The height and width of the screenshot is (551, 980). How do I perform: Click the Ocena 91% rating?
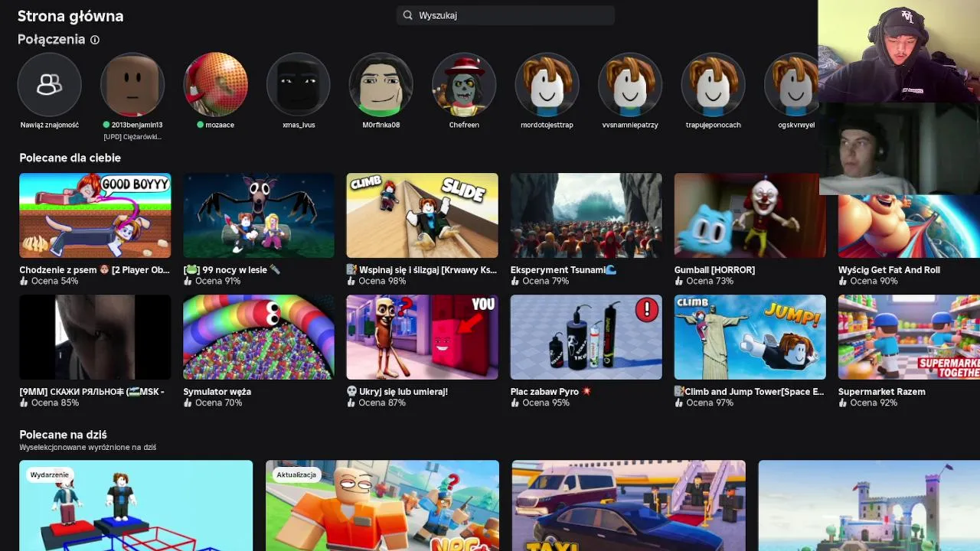[x=213, y=281]
